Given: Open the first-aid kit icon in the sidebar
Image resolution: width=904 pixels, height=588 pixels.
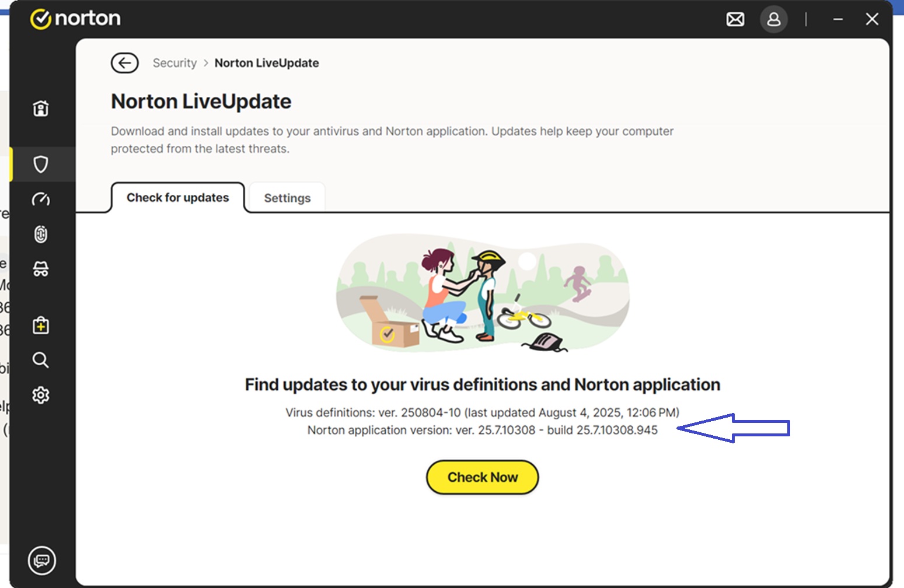Looking at the screenshot, I should click(41, 325).
